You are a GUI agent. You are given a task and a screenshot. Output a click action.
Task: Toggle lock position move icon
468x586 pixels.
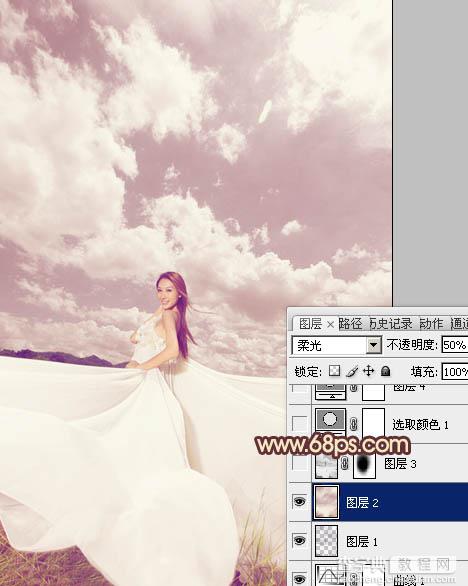[x=369, y=371]
